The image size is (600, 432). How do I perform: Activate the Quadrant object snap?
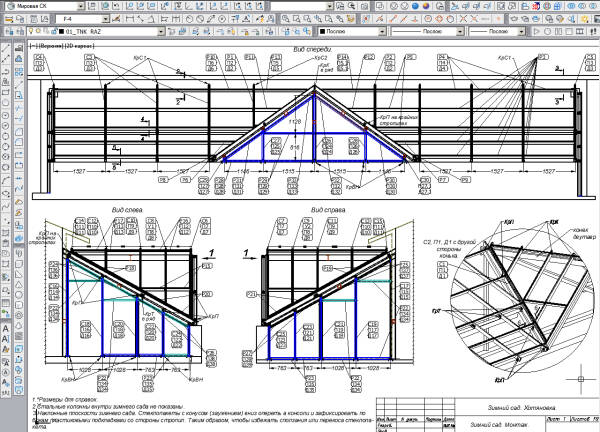pos(439,19)
